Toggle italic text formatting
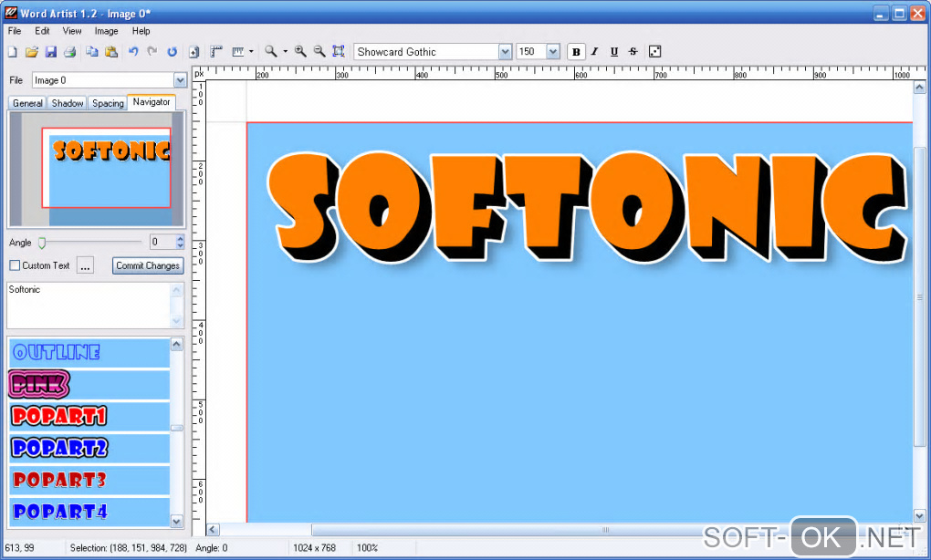The width and height of the screenshot is (931, 560). point(595,52)
